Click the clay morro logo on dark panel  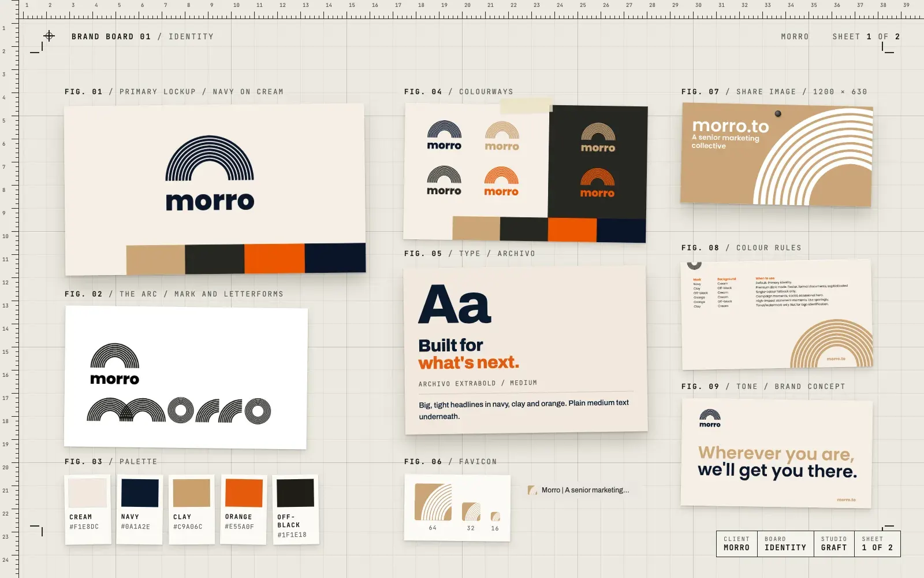(x=598, y=138)
